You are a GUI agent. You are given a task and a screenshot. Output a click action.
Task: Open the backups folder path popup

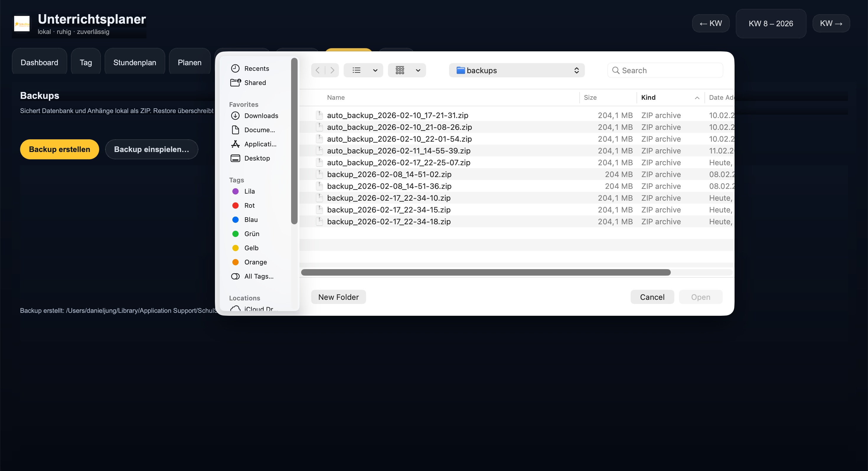tap(516, 70)
